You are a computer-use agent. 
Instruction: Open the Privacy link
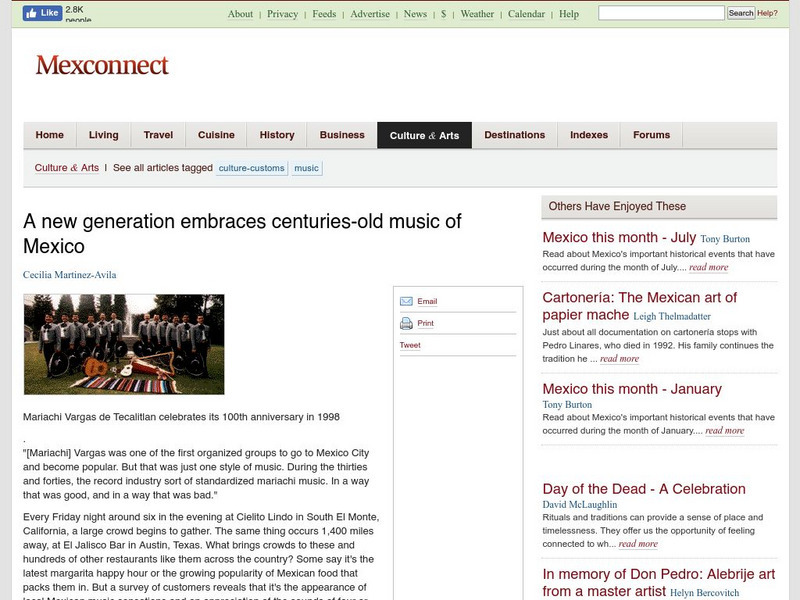(x=283, y=14)
